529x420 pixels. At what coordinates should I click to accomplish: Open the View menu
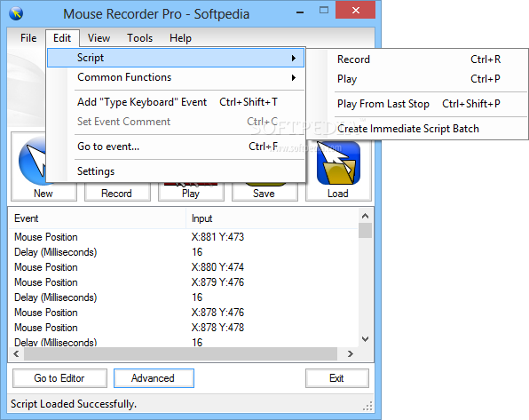(x=99, y=38)
